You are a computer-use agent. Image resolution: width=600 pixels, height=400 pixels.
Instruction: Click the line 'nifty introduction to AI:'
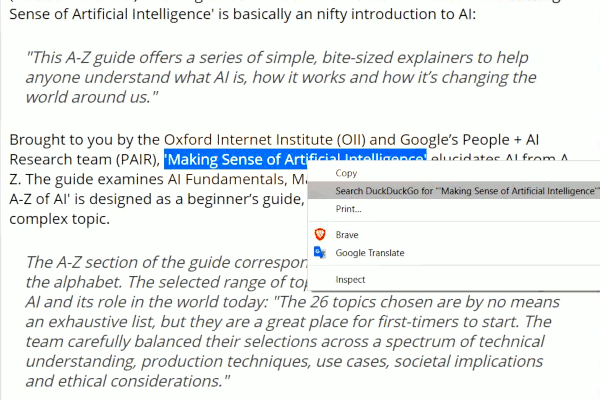coord(396,14)
